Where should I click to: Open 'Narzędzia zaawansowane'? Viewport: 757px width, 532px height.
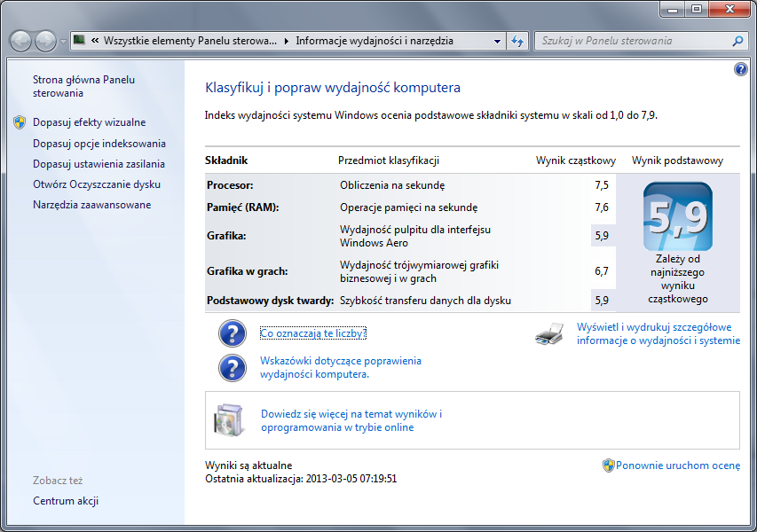[91, 205]
